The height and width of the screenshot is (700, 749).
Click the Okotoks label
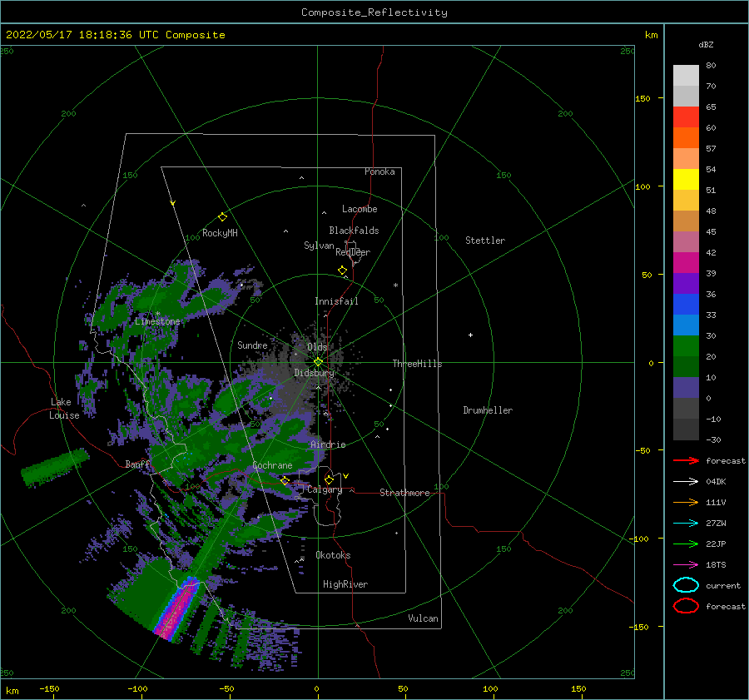click(333, 555)
